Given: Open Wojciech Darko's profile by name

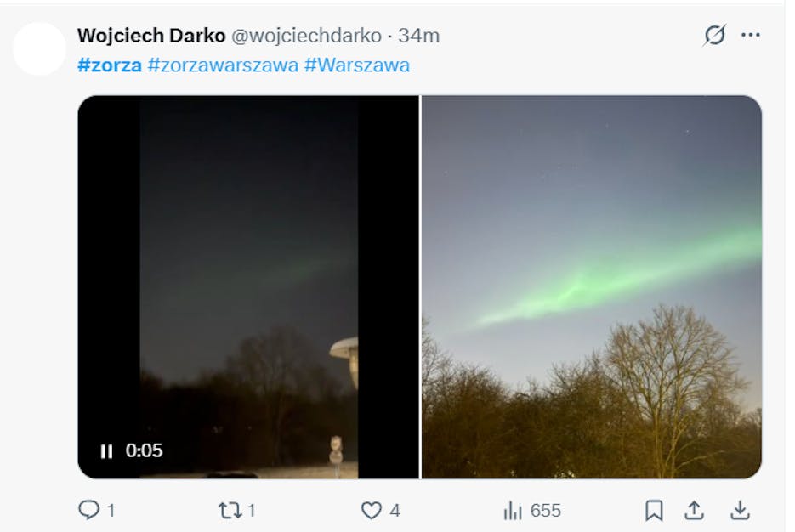Looking at the screenshot, I should 150,36.
